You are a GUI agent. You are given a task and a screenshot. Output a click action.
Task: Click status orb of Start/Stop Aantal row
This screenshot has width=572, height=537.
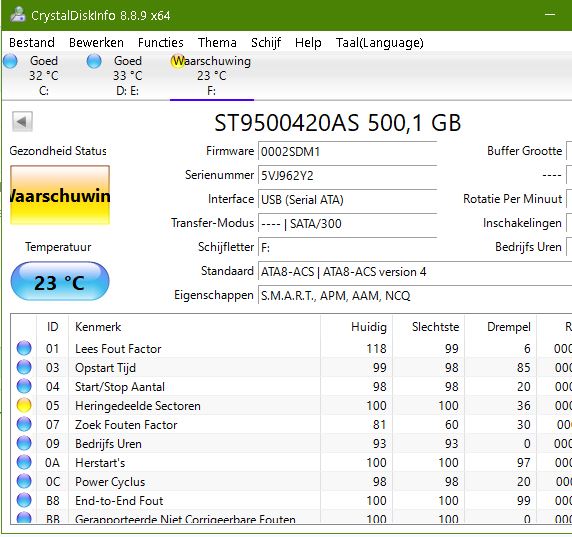click(x=24, y=386)
